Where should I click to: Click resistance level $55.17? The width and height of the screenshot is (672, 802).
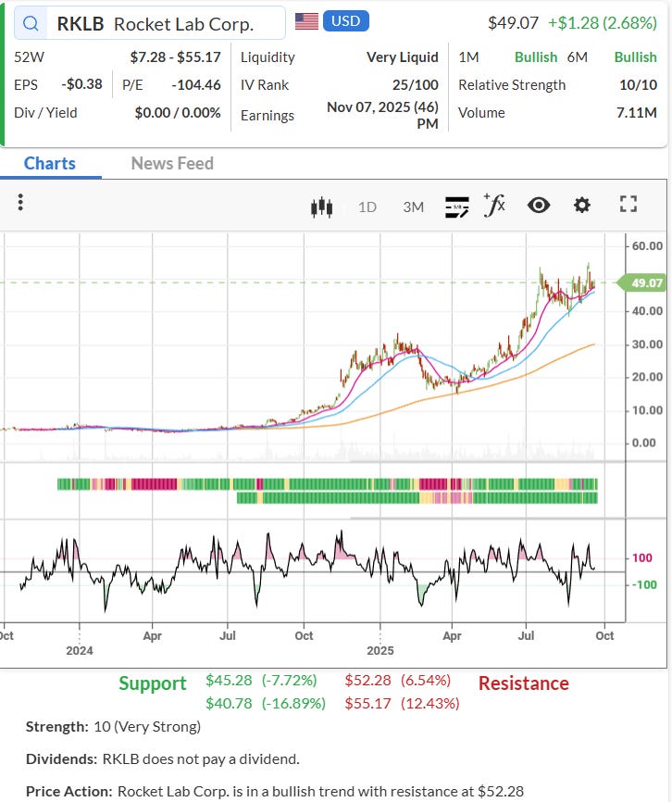pos(367,703)
